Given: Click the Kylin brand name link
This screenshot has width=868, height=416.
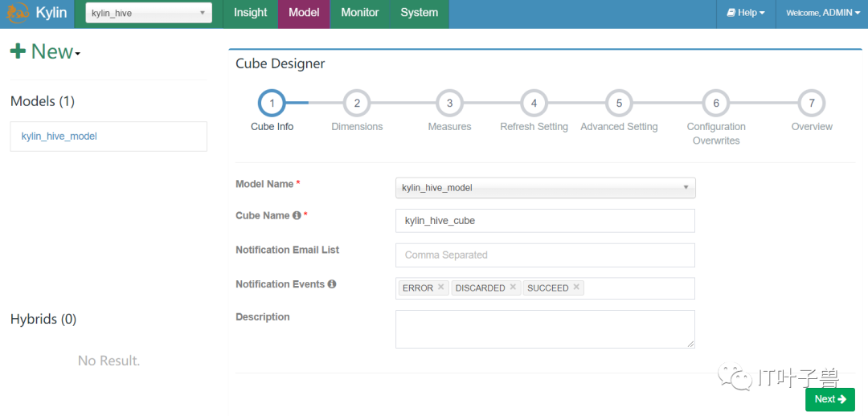Looking at the screenshot, I should (x=51, y=13).
